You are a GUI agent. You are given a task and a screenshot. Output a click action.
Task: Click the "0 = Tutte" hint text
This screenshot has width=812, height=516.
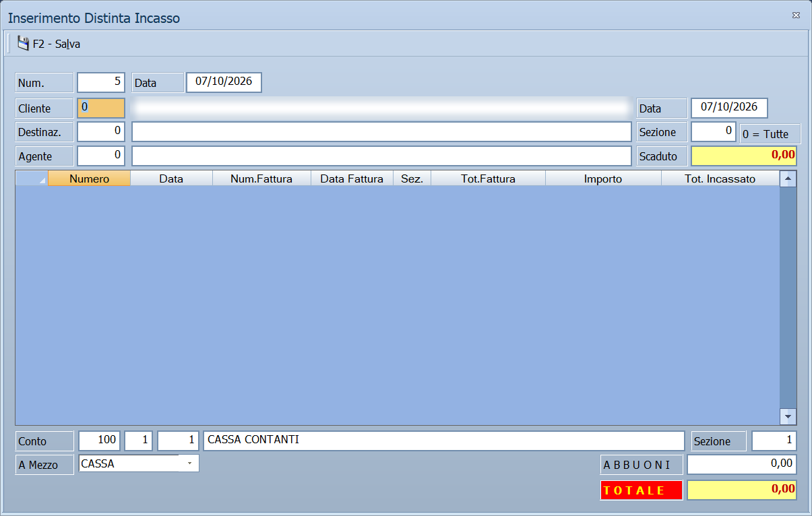[x=766, y=134]
